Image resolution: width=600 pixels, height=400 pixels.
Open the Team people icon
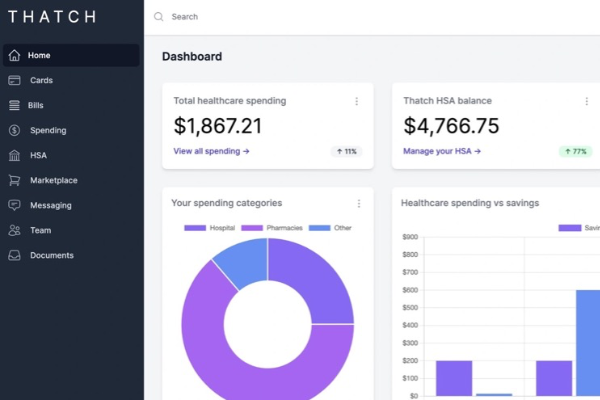[x=14, y=230]
